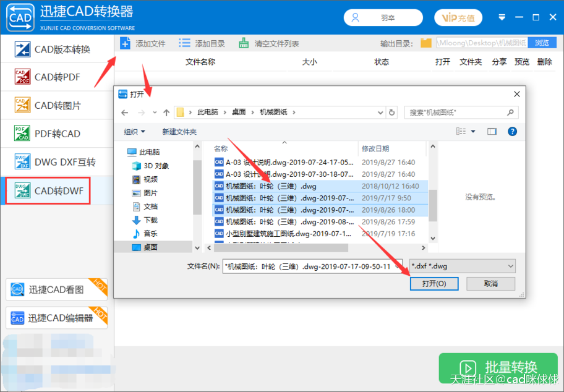Click the search box in Open dialog

456,113
